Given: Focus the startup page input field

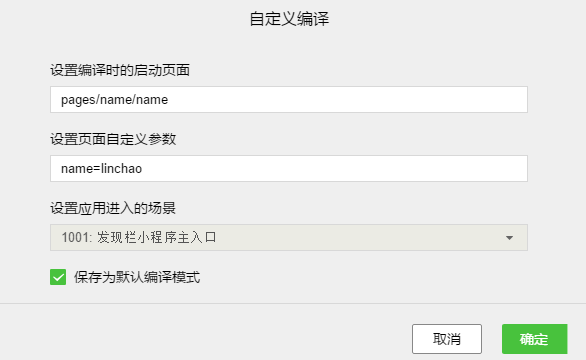Looking at the screenshot, I should tap(289, 99).
